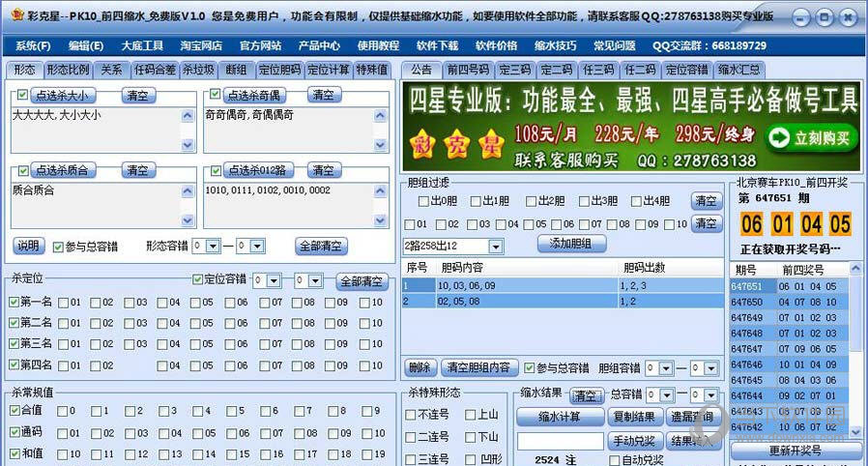Expand first 胆组容错 dropdown
This screenshot has width=868, height=466.
click(x=666, y=368)
